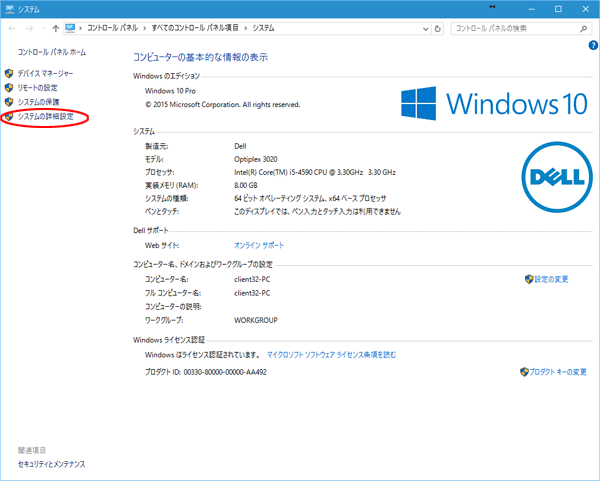600x481 pixels.
Task: Open リモートの設定 link
Action: click(x=38, y=88)
